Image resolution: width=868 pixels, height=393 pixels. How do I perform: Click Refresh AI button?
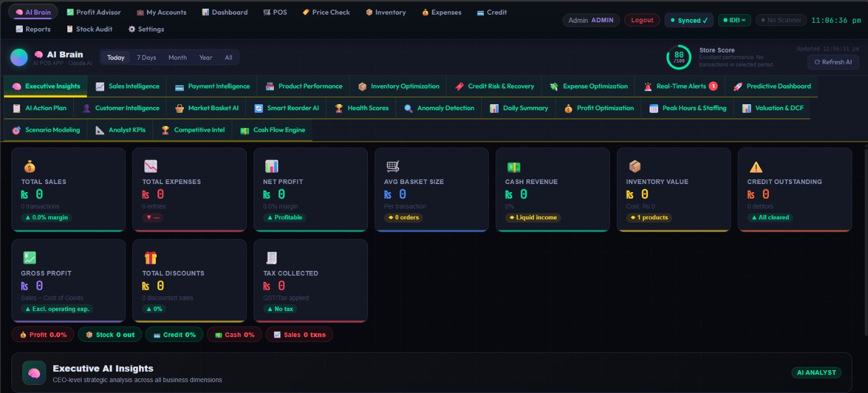[x=833, y=62]
